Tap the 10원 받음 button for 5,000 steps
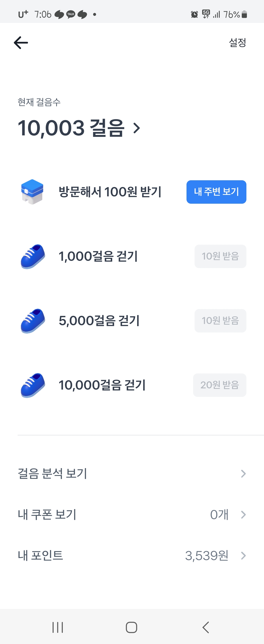 tap(220, 321)
